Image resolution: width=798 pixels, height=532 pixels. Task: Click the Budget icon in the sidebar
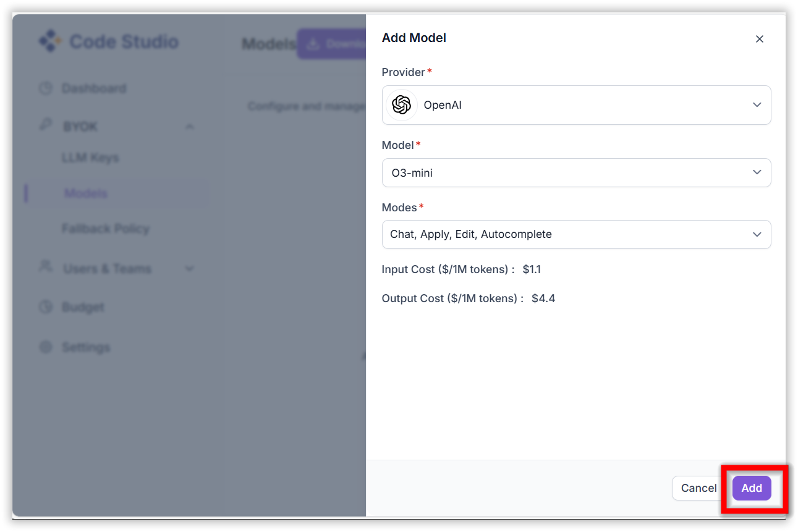(x=45, y=307)
